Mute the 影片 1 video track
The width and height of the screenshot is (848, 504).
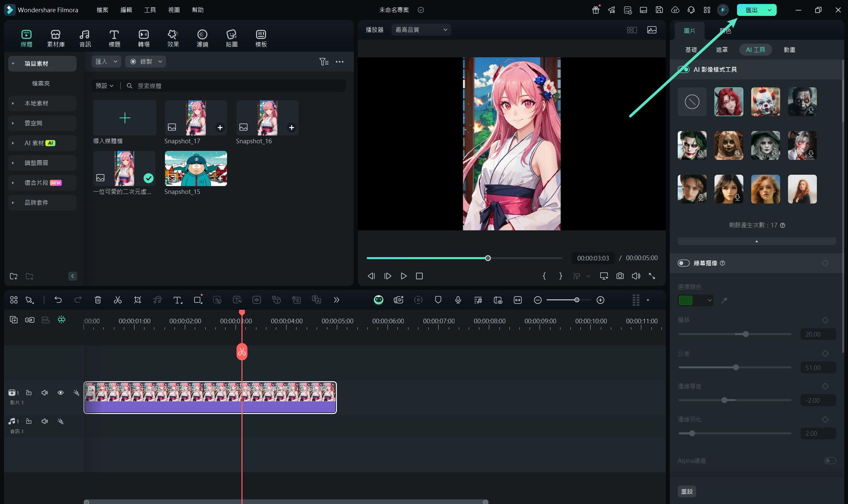click(44, 392)
